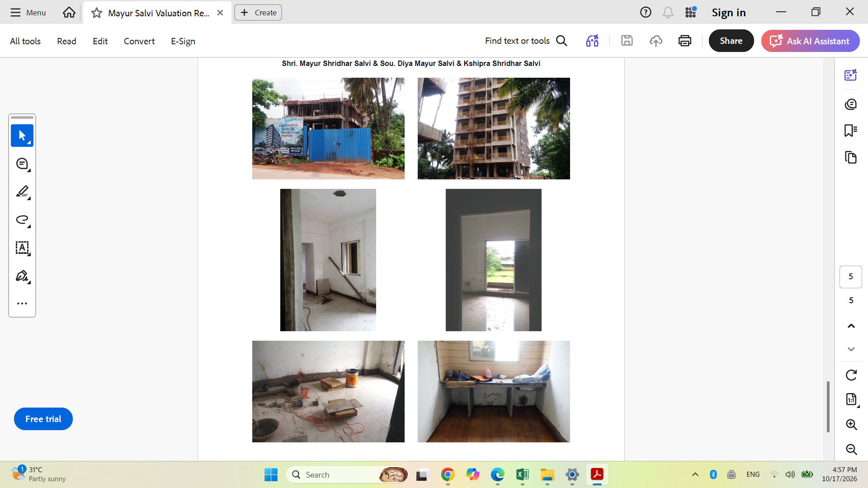Select the arrow selection tool
Image resolution: width=868 pixels, height=488 pixels.
(x=22, y=136)
